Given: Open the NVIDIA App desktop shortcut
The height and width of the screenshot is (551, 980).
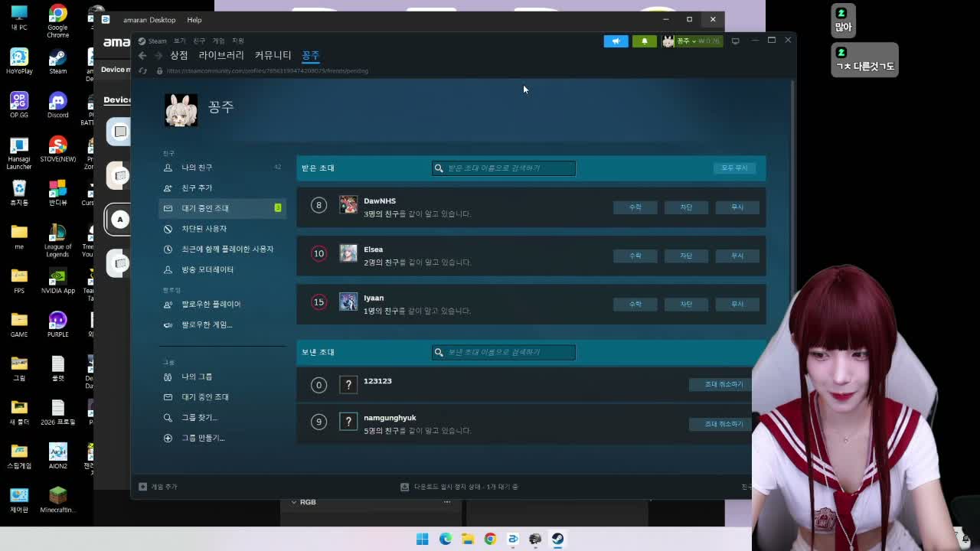Looking at the screenshot, I should tap(57, 280).
